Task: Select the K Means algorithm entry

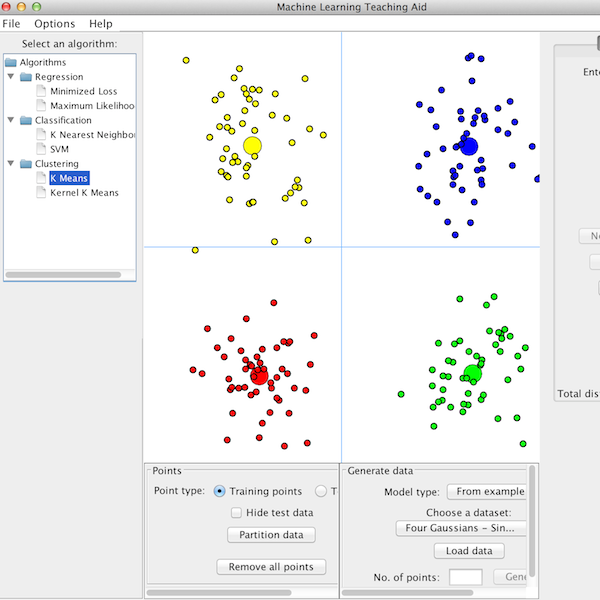Action: click(69, 178)
